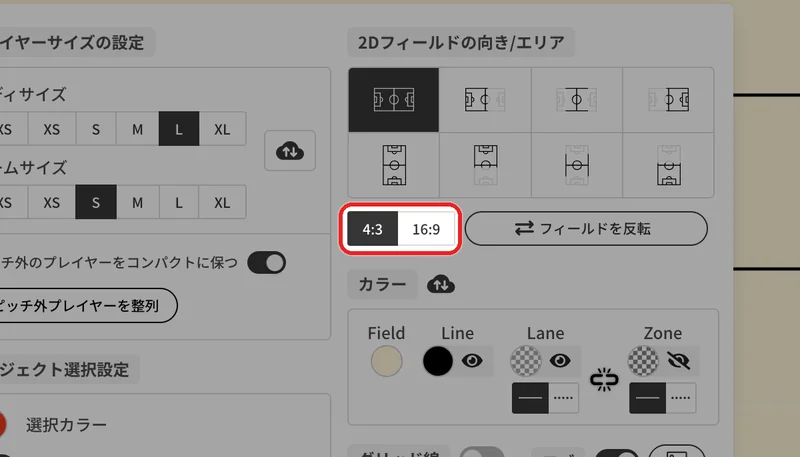Open Field color swatch
Viewport: 800px width, 457px height.
[386, 361]
